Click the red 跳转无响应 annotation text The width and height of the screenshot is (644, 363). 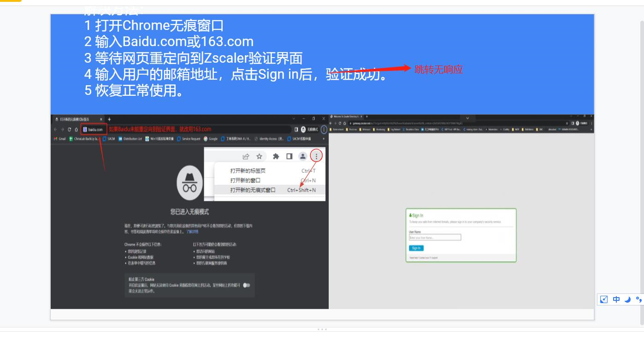point(439,70)
